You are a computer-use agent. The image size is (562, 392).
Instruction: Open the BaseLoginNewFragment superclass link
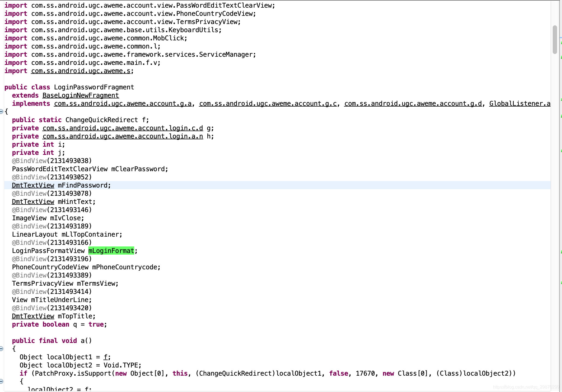[80, 95]
